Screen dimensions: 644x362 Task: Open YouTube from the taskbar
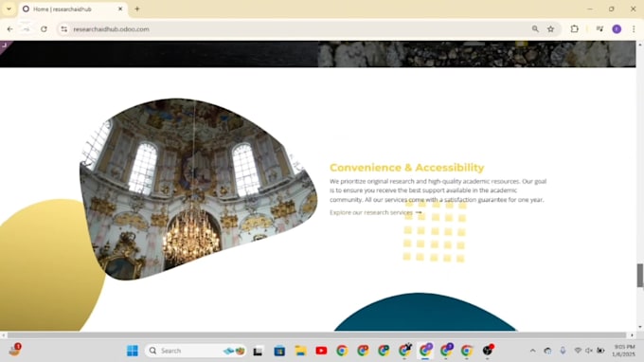(321, 351)
